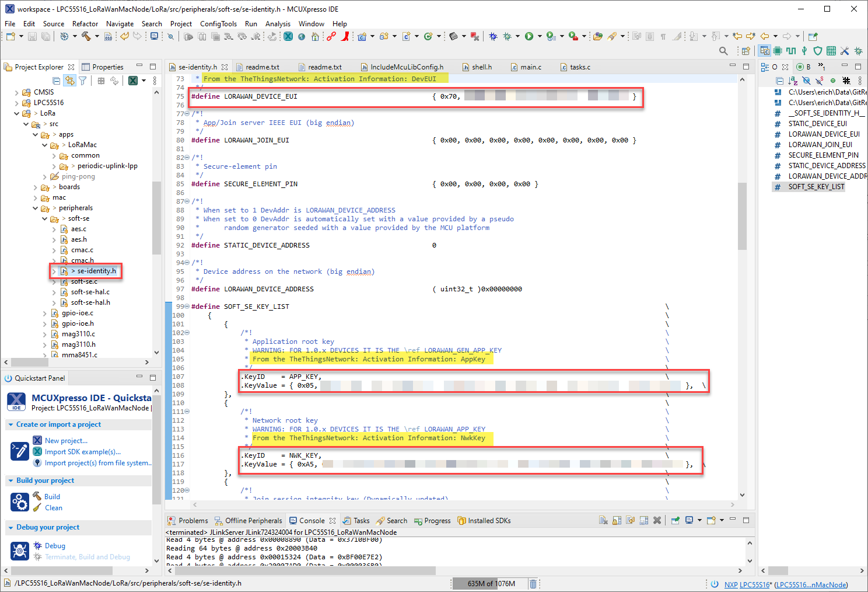Viewport: 868px width, 592px height.
Task: Toggle Link with Editor in Project Explorer
Action: [69, 81]
